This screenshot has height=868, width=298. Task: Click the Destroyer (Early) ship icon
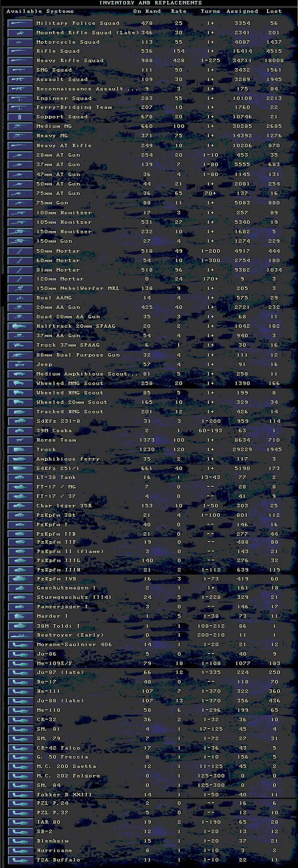tap(20, 635)
